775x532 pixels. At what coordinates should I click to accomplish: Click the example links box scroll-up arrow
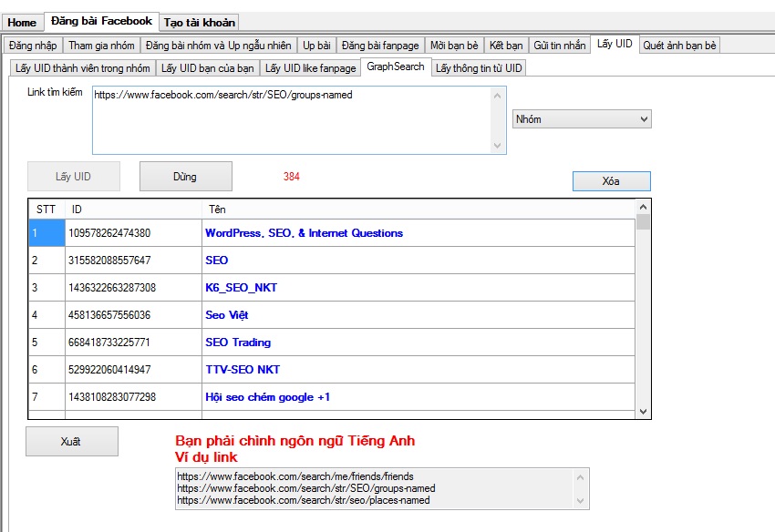click(x=580, y=477)
